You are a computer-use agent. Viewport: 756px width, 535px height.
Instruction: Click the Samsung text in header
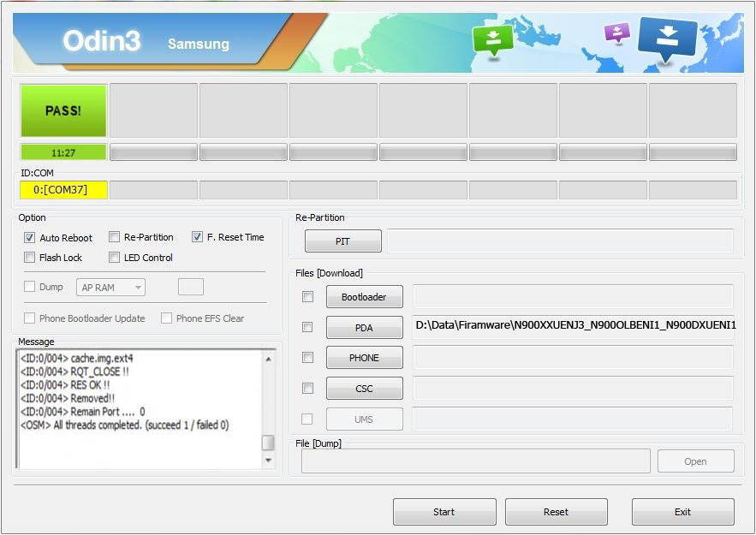[x=199, y=44]
